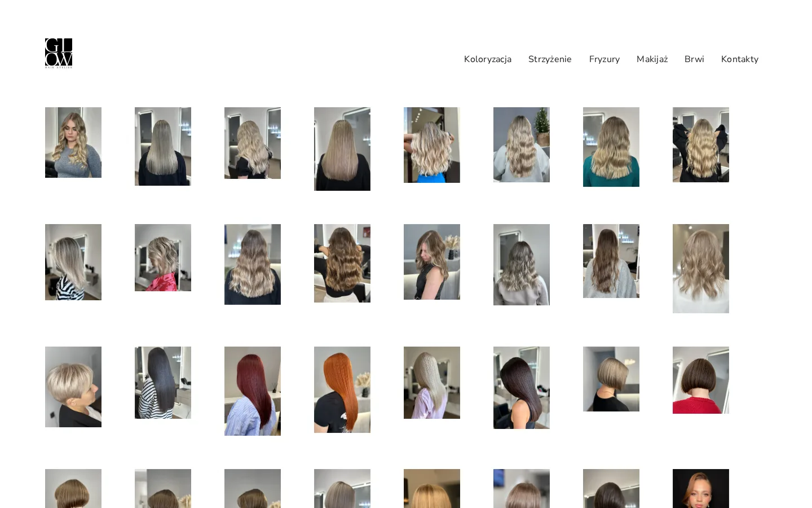View blonde waves photo with blue top
The height and width of the screenshot is (508, 812).
coord(432,145)
